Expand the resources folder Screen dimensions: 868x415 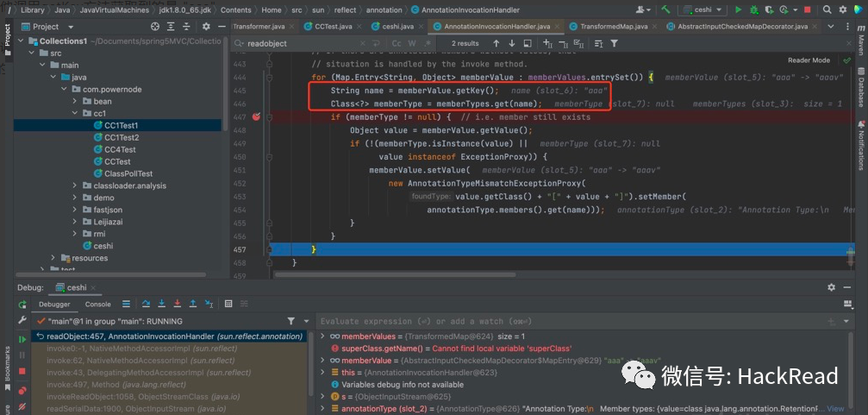click(53, 258)
